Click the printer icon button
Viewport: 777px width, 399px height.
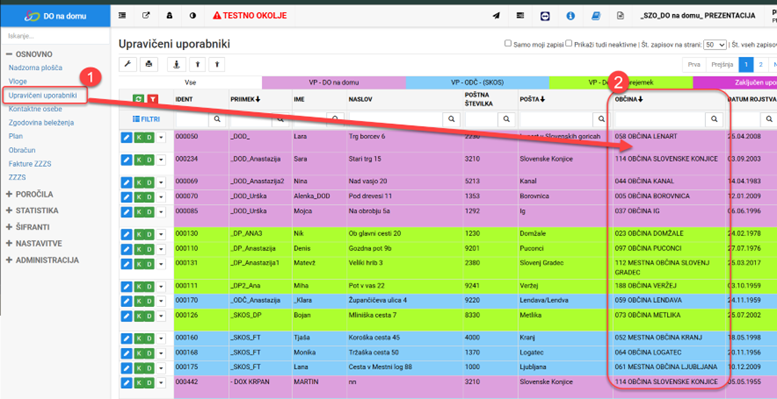149,64
